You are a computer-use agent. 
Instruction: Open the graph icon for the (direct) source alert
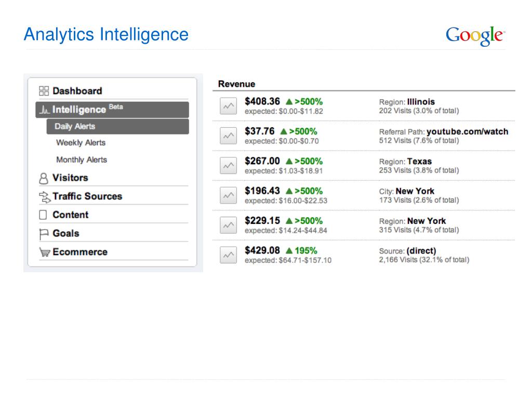(229, 255)
